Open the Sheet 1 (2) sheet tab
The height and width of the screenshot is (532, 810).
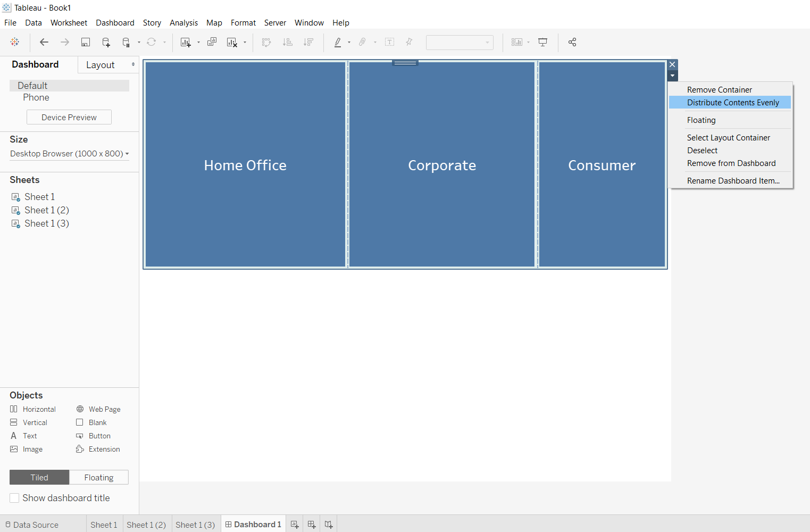[147, 525]
